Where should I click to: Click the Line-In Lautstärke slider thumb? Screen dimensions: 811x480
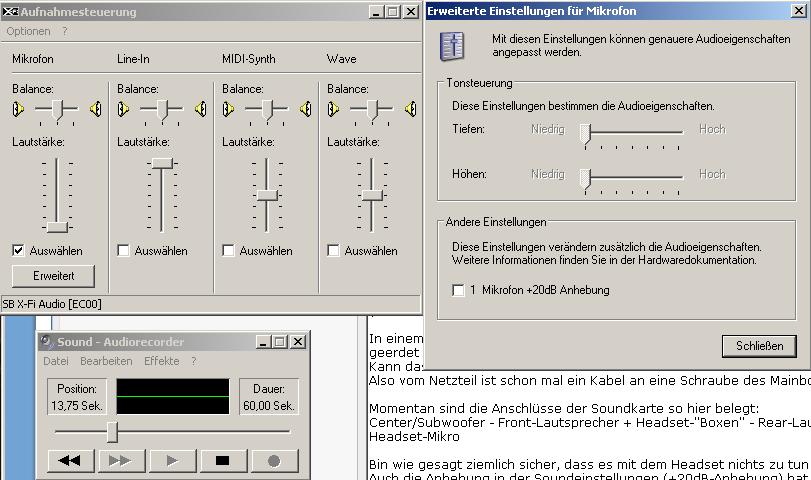[162, 163]
